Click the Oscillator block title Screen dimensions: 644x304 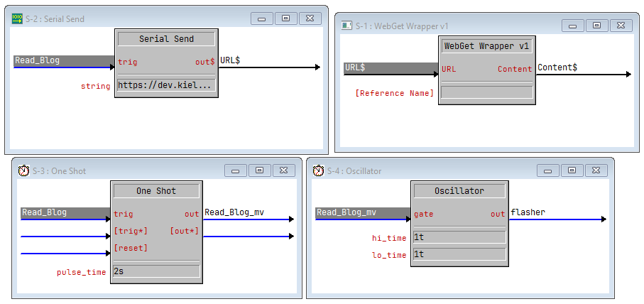point(459,191)
